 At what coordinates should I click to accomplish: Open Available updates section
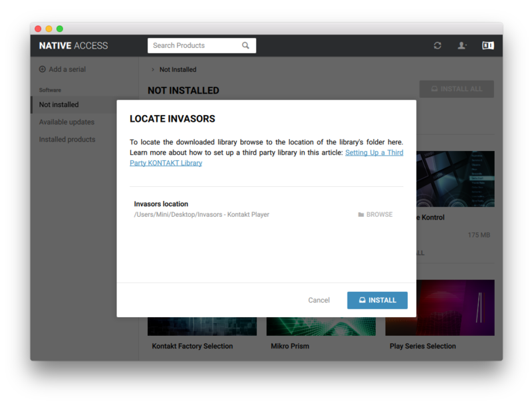[66, 122]
